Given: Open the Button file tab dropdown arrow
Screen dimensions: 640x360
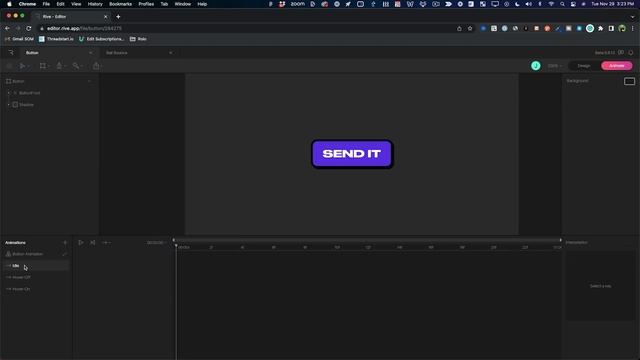Looking at the screenshot, I should point(90,53).
